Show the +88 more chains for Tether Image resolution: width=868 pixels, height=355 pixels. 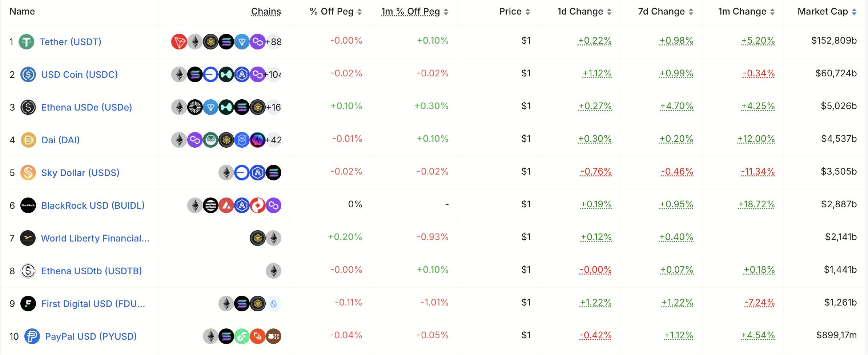coord(274,42)
